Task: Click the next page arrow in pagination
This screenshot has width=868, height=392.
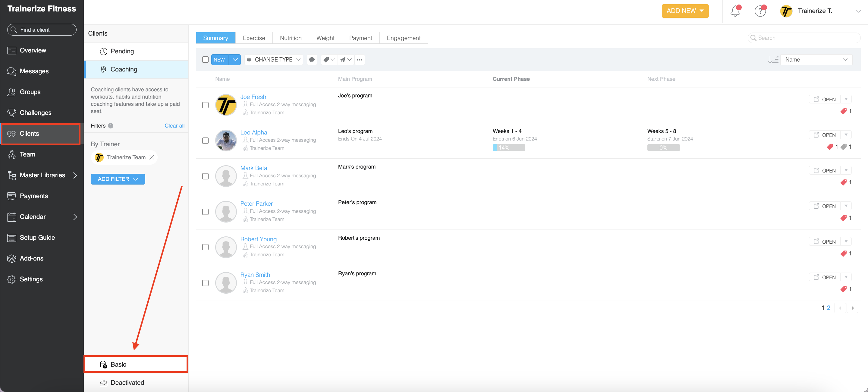Action: click(x=853, y=308)
